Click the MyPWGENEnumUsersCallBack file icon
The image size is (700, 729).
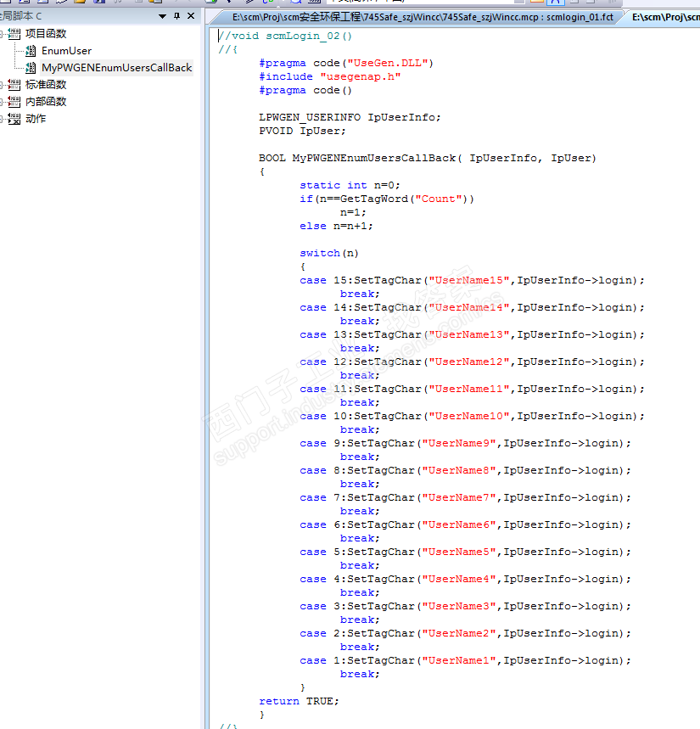(31, 68)
